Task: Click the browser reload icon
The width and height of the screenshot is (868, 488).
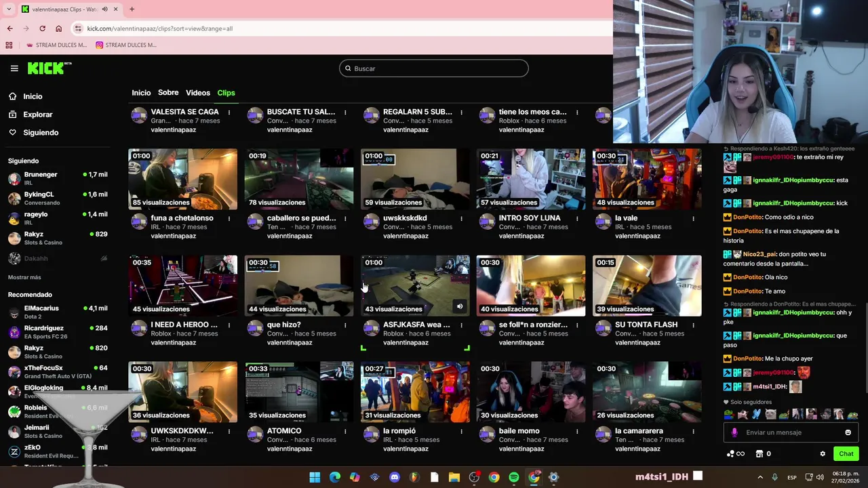Action: coord(42,28)
